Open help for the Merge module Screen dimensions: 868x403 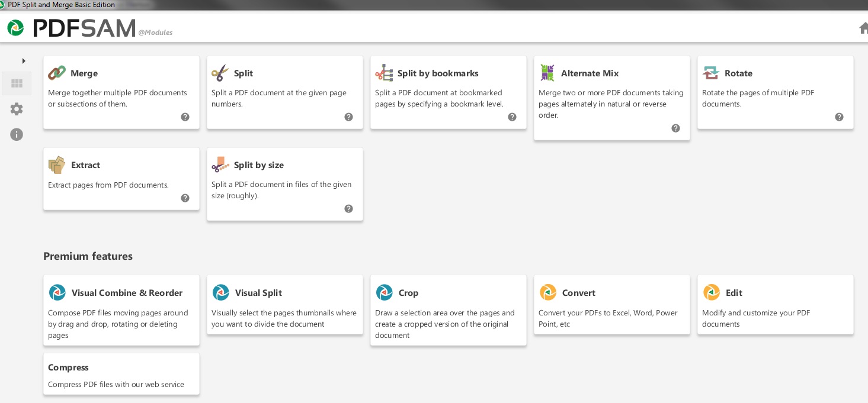[x=185, y=117]
